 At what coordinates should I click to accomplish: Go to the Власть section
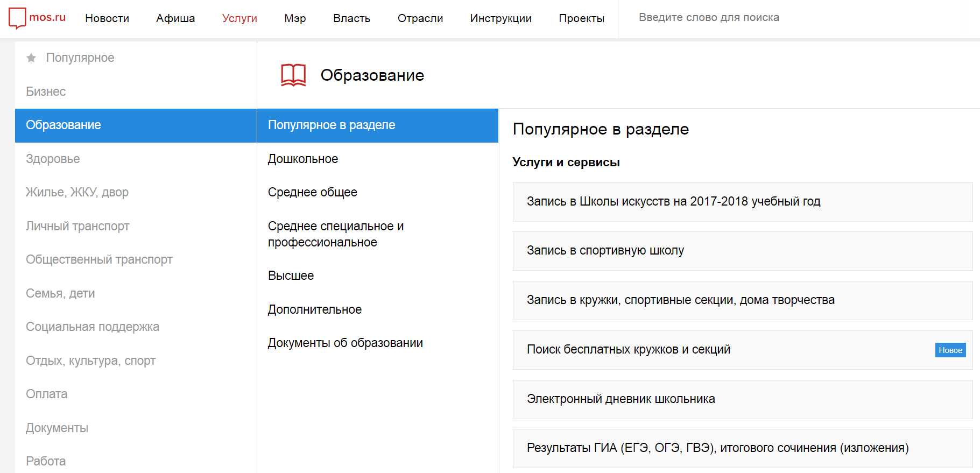point(351,18)
